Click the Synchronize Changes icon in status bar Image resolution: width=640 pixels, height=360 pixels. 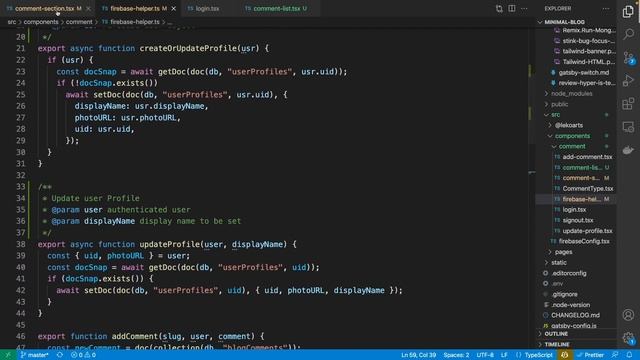pyautogui.click(x=60, y=355)
